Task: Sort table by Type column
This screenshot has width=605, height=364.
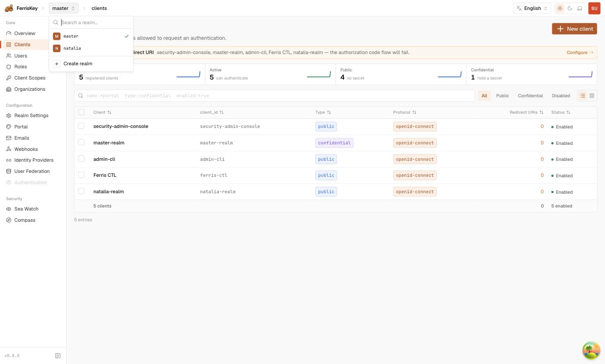Action: point(323,112)
